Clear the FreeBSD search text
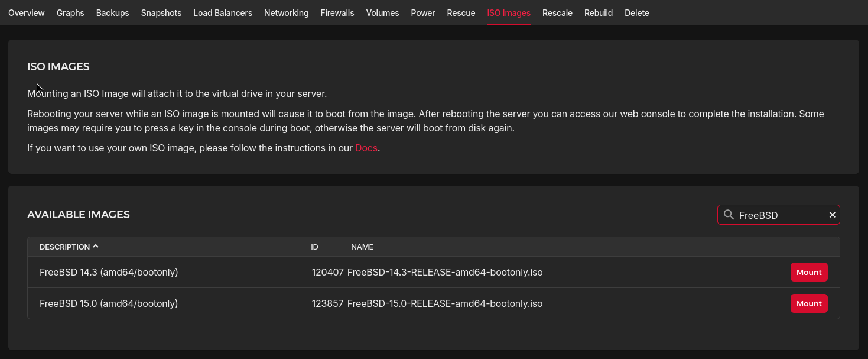This screenshot has width=868, height=359. pyautogui.click(x=832, y=215)
